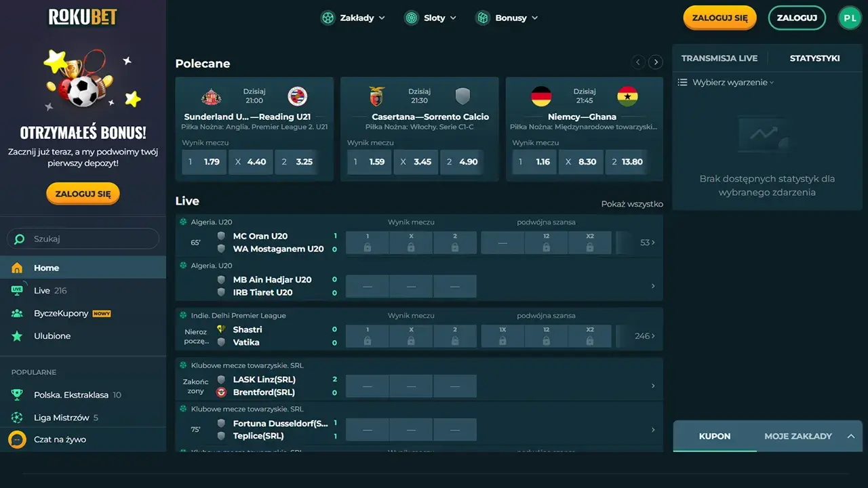
Task: Click the Liga Mistrzów ball icon
Action: (x=18, y=418)
